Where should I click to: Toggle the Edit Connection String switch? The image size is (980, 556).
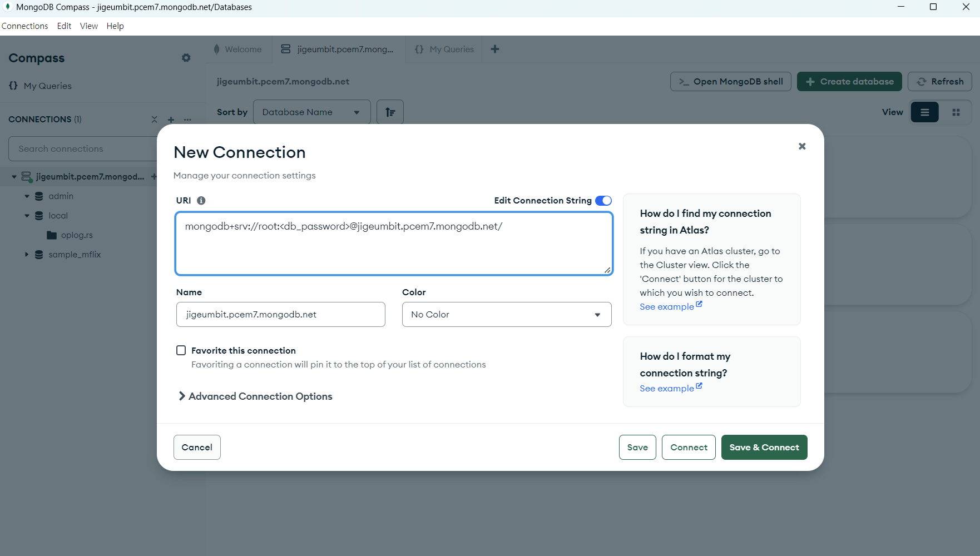(603, 201)
